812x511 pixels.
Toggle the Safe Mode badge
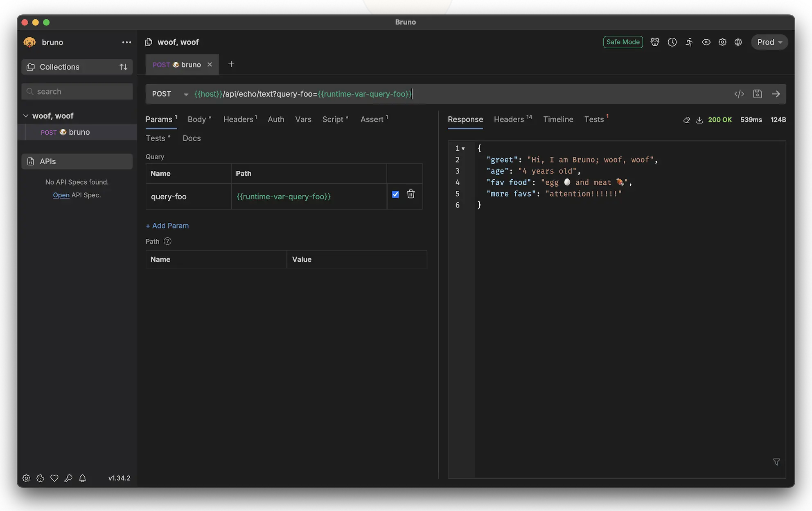pyautogui.click(x=623, y=42)
